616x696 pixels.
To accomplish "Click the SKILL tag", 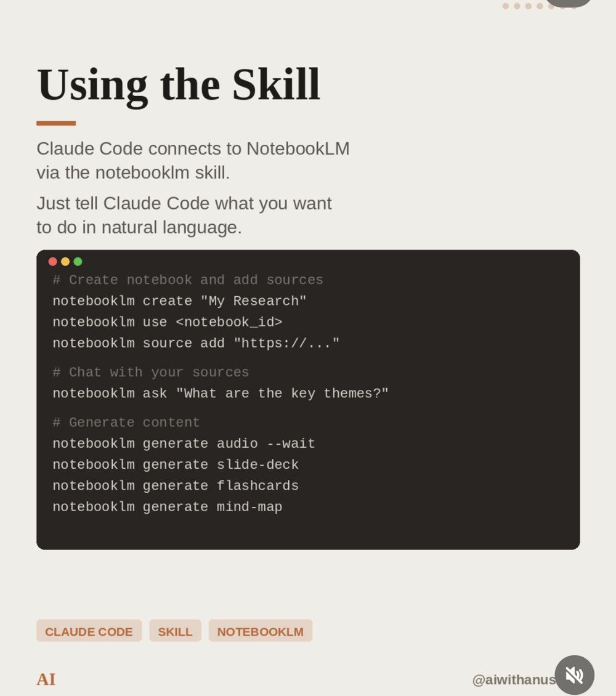I will (175, 631).
